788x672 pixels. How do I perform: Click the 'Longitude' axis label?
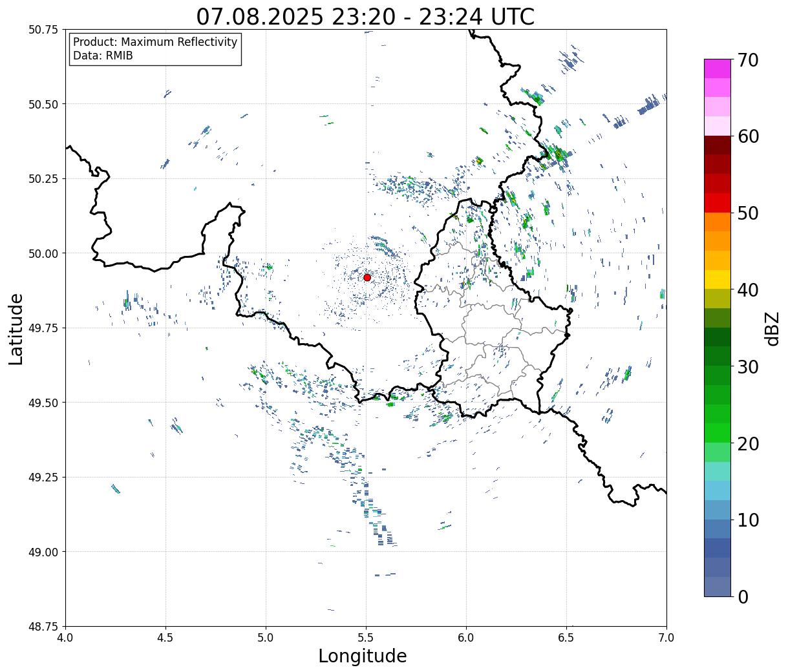(363, 656)
